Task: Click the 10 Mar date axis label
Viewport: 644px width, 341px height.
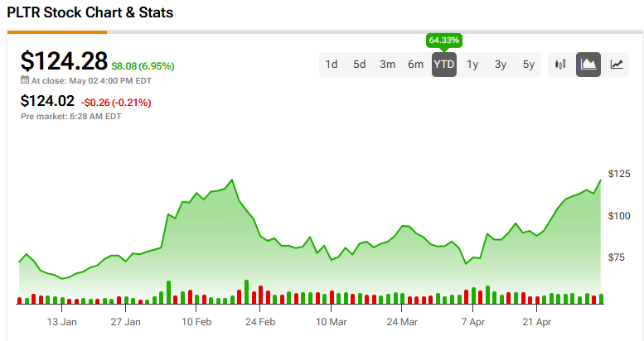Action: pos(331,322)
